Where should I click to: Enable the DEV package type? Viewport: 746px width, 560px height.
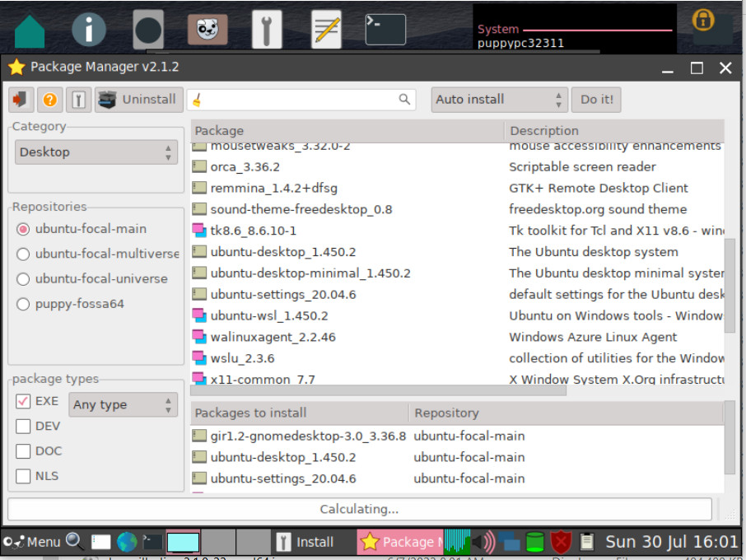click(x=23, y=426)
